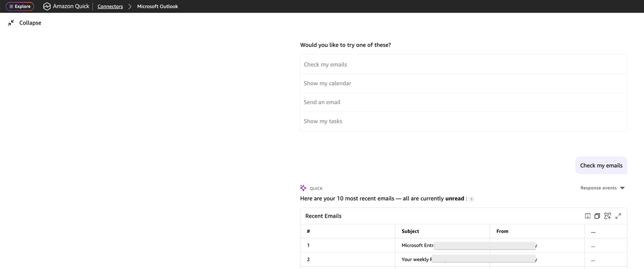Screen dimensions: 644x269
Task: Click the Quick sparkle assistant icon
Action: 303,188
